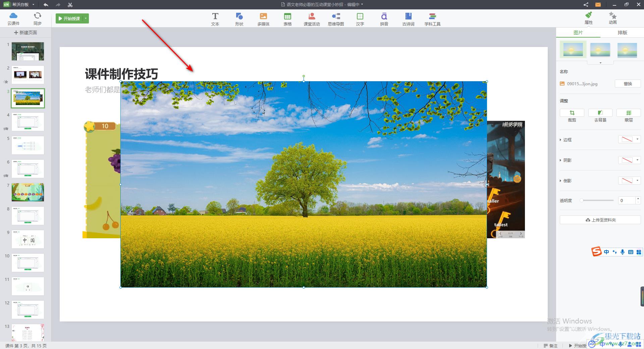Open the 思维导图 mind map tool
644x349 pixels.
[x=336, y=19]
